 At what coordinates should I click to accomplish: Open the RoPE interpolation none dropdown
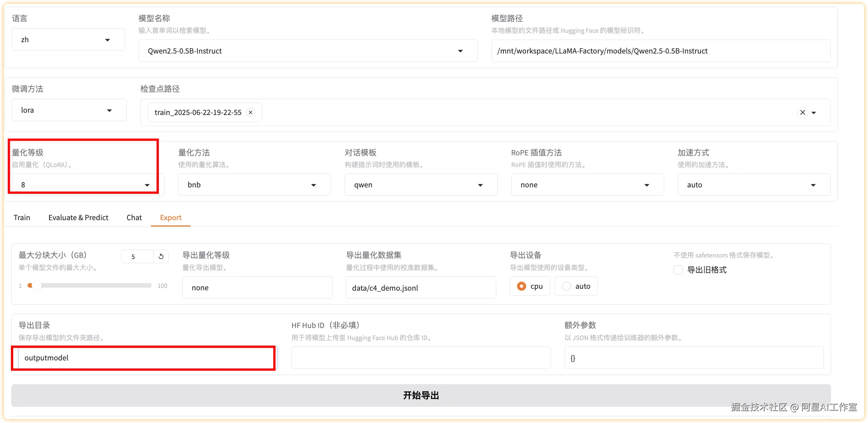tap(646, 185)
